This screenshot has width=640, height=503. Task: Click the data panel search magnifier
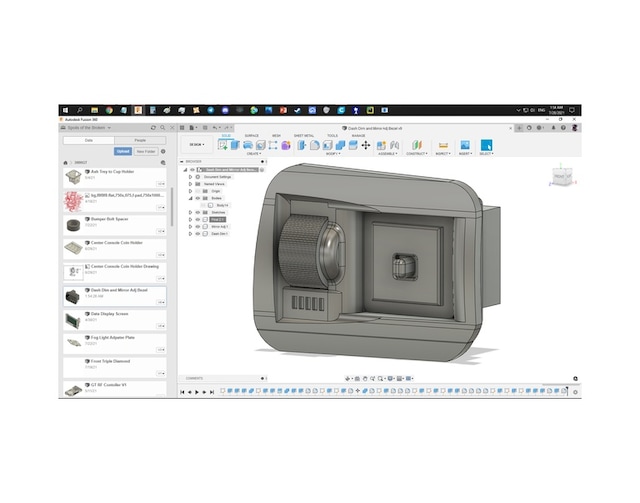[x=162, y=128]
